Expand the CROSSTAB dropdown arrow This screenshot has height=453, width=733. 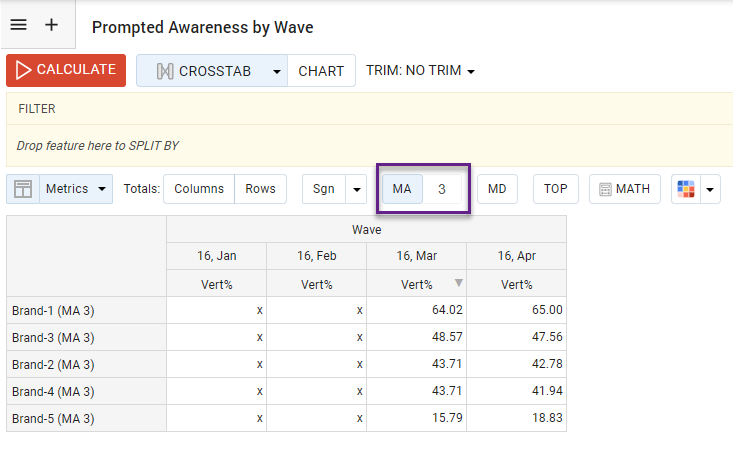pos(277,72)
